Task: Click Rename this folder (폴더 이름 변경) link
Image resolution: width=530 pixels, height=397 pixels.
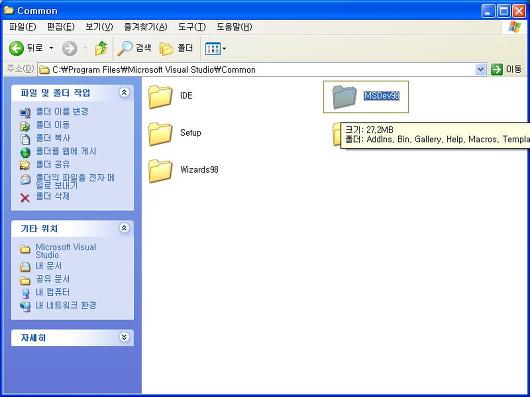Action: point(62,111)
